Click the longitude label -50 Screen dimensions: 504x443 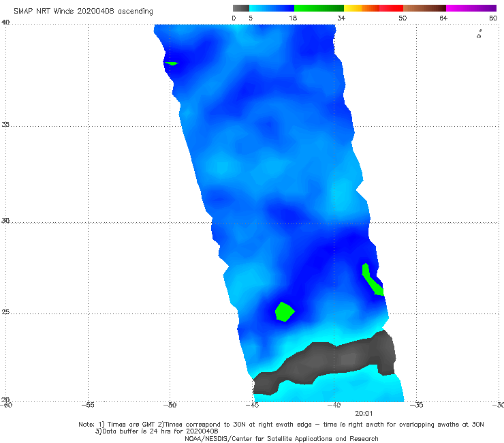tap(170, 405)
